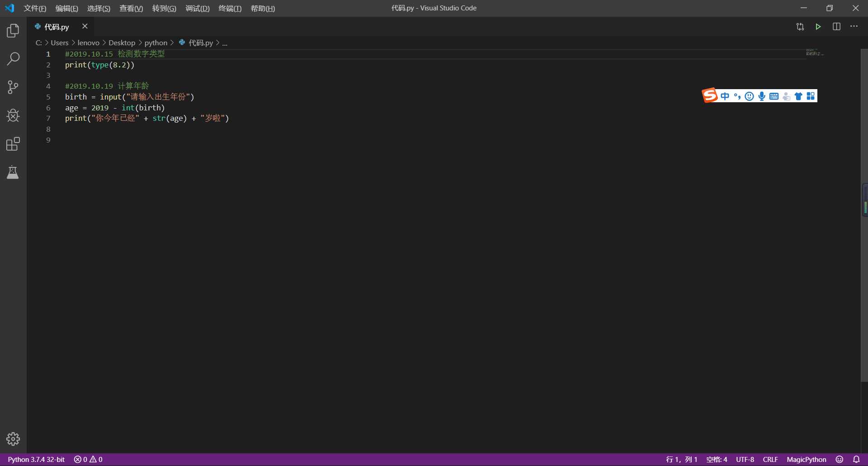Viewport: 868px width, 466px height.
Task: Open the 选择(S) menu
Action: pyautogui.click(x=99, y=8)
